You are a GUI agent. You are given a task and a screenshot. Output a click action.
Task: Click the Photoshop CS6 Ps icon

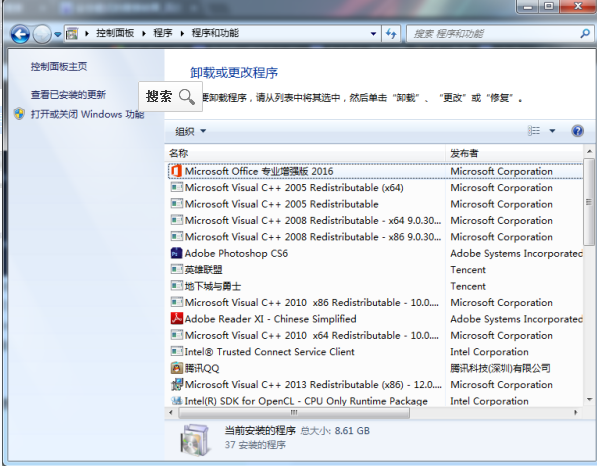(x=177, y=253)
